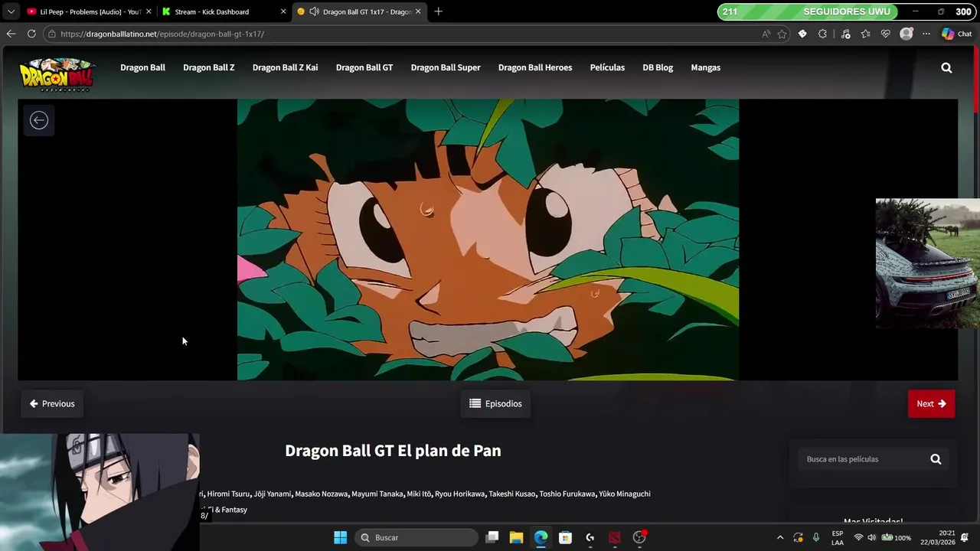Open Task View on the taskbar
The image size is (980, 551).
point(492,537)
